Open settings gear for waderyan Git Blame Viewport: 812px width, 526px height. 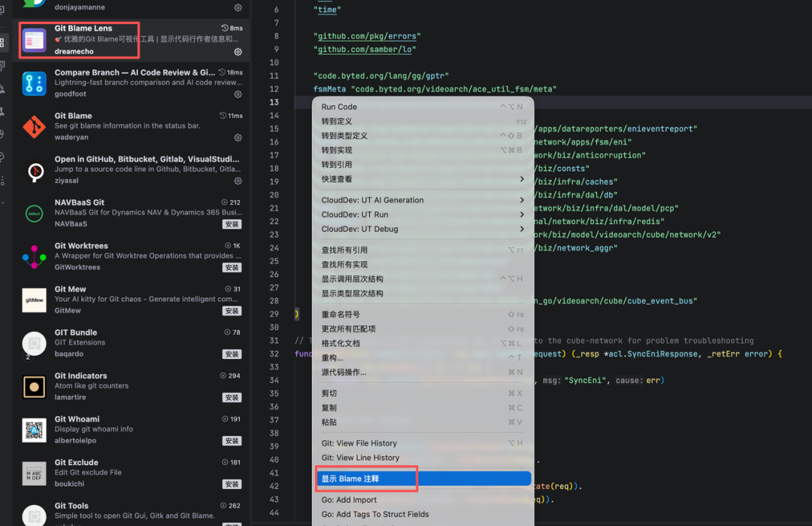(x=238, y=138)
